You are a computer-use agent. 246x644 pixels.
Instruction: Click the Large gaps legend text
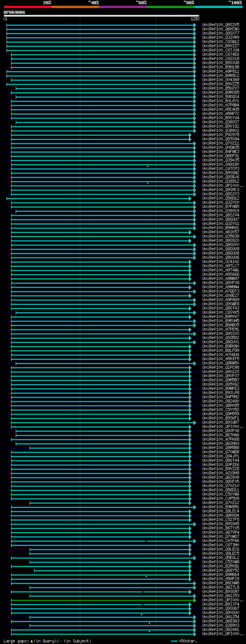point(47,641)
